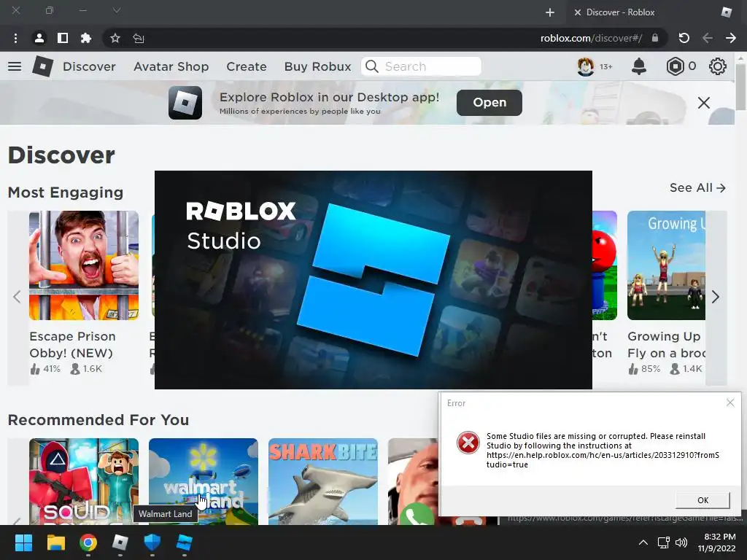Click the Roblox Studio splash screen

click(x=373, y=280)
